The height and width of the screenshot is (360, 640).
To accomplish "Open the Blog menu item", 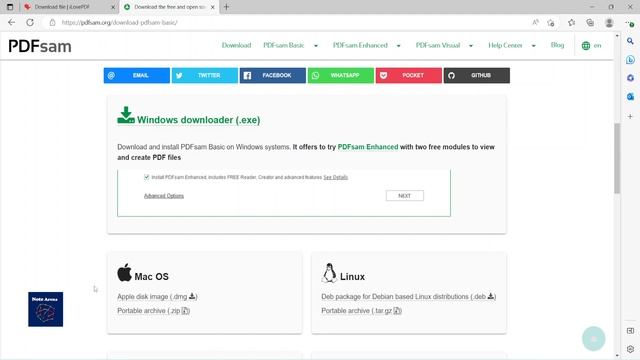I will point(557,45).
